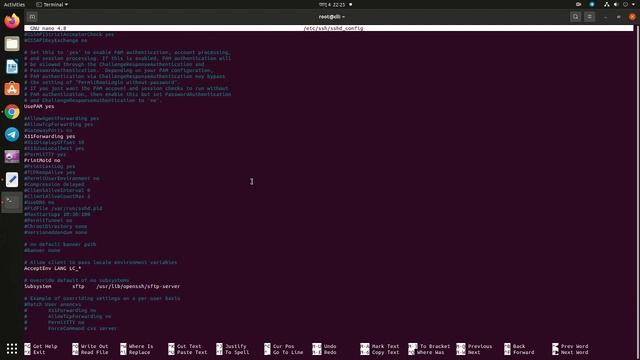640x360 pixels.
Task: Click the sftp Subsystem line
Action: (x=102, y=286)
